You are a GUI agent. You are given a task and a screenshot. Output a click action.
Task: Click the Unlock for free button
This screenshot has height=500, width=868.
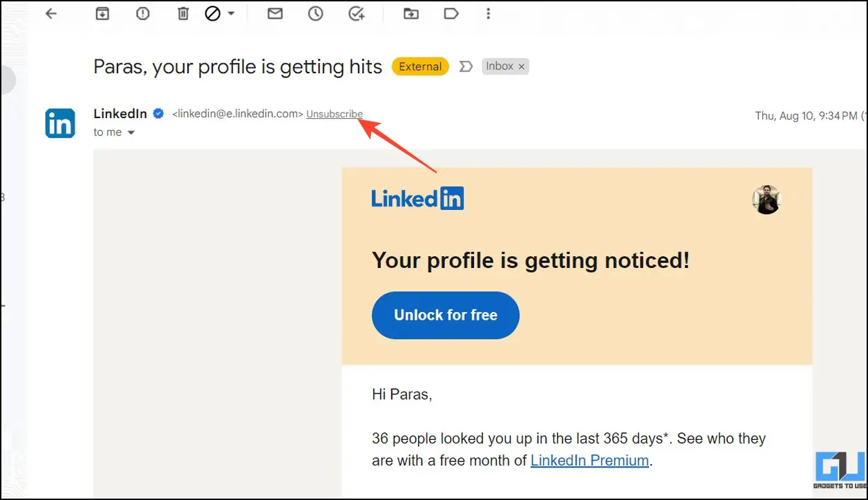[x=446, y=315]
